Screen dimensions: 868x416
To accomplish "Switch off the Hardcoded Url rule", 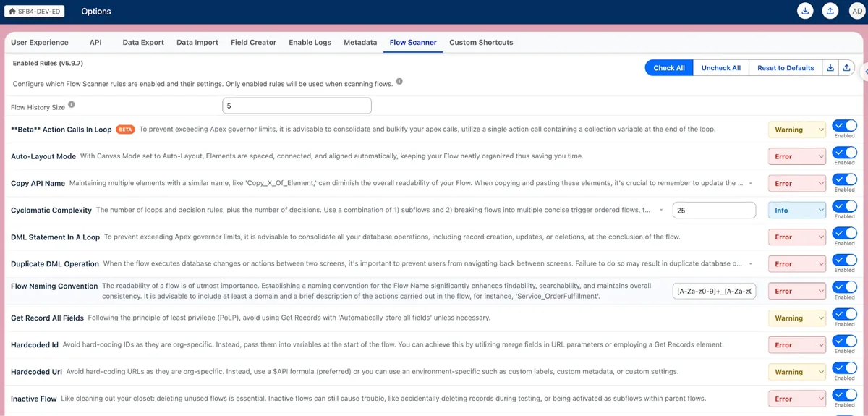I will coord(844,368).
